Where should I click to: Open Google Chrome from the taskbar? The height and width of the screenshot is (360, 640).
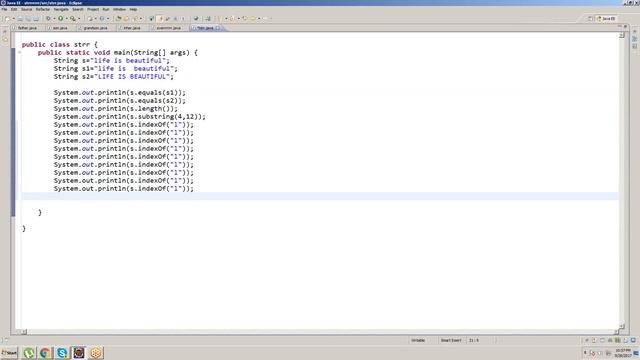(45, 353)
